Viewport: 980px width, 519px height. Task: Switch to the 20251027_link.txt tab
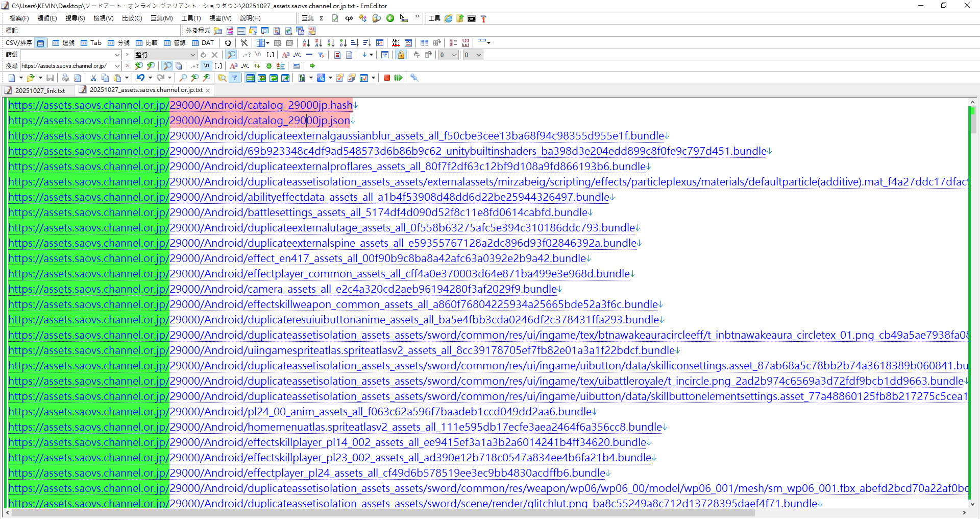pos(39,90)
